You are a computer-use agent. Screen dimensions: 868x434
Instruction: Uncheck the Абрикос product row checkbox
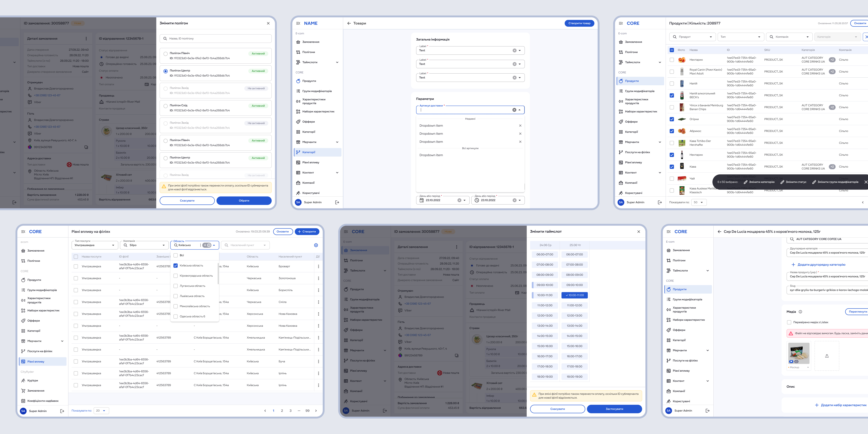(x=672, y=131)
